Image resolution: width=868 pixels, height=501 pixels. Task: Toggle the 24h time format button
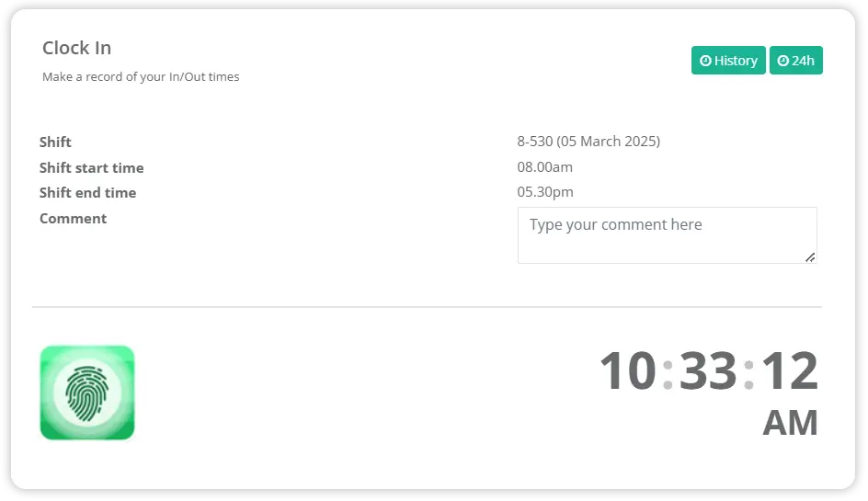pos(796,61)
